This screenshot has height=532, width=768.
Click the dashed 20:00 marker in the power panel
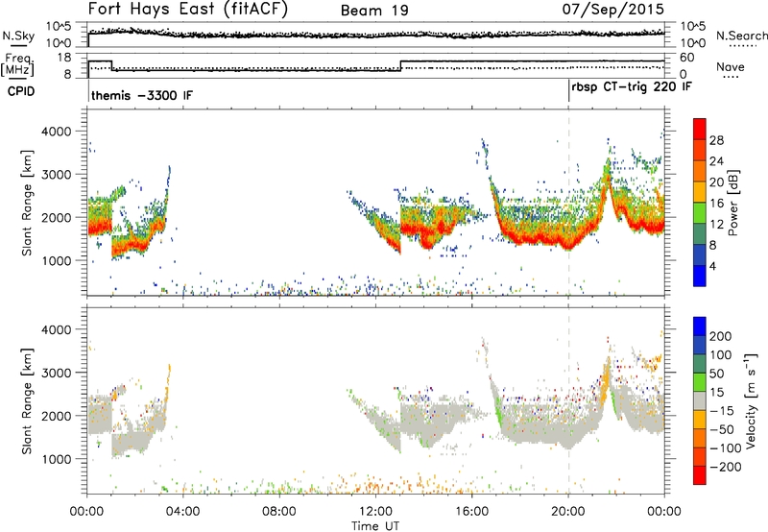coord(568,202)
